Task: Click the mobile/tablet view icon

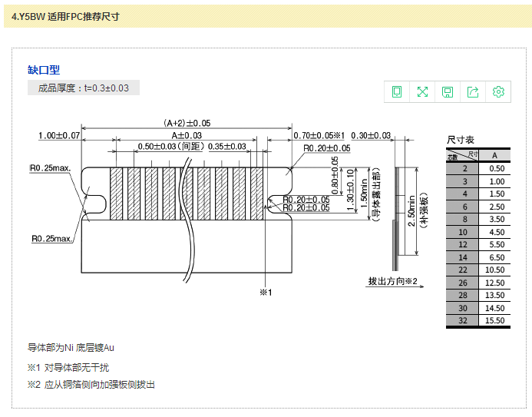Action: coord(397,92)
